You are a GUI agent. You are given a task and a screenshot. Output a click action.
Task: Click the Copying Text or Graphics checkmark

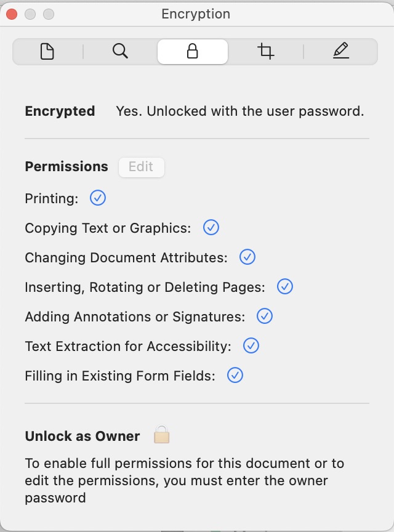[x=211, y=227]
